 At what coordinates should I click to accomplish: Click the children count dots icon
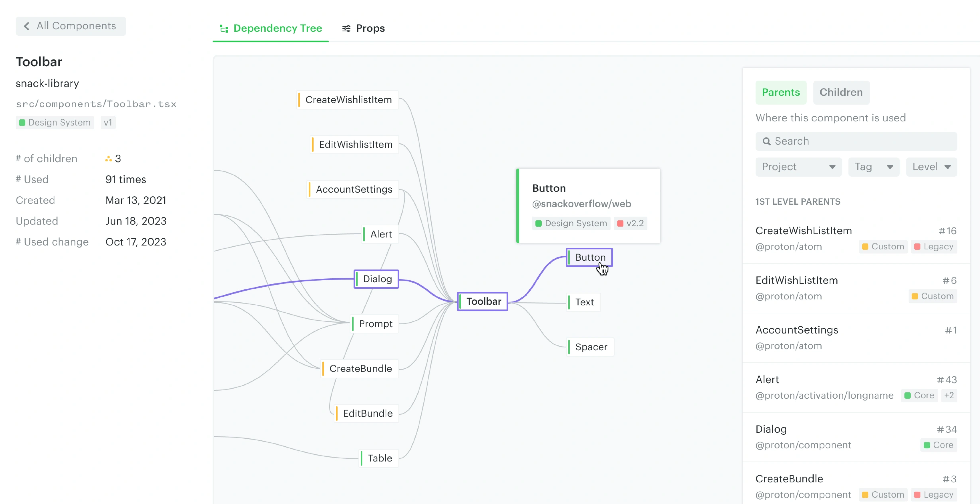point(108,159)
